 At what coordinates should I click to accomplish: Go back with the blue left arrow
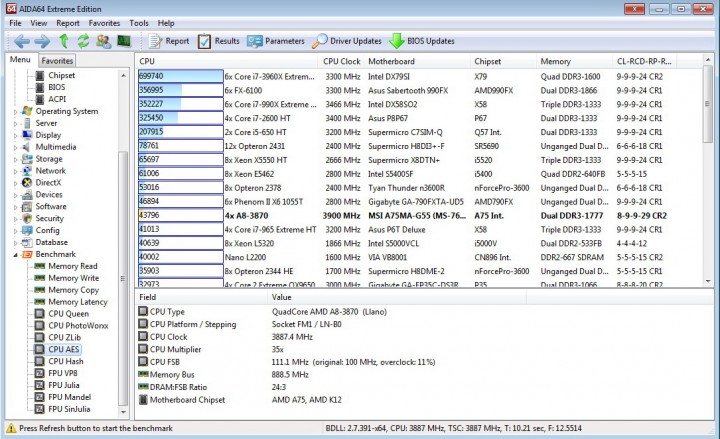click(x=22, y=41)
